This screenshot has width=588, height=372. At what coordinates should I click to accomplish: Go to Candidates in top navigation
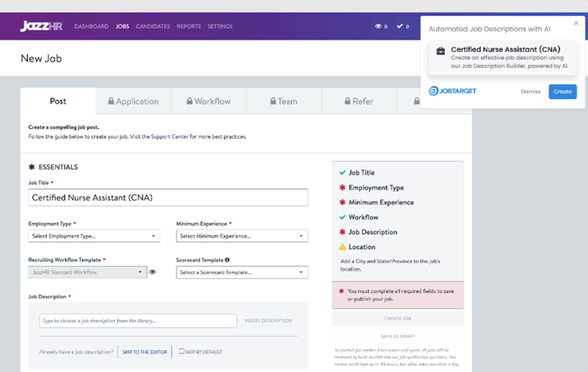click(153, 26)
